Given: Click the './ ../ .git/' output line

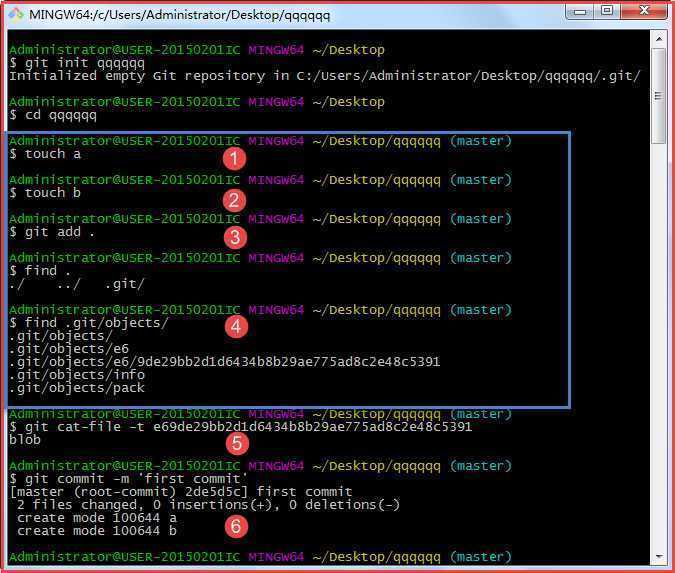Looking at the screenshot, I should [x=77, y=285].
